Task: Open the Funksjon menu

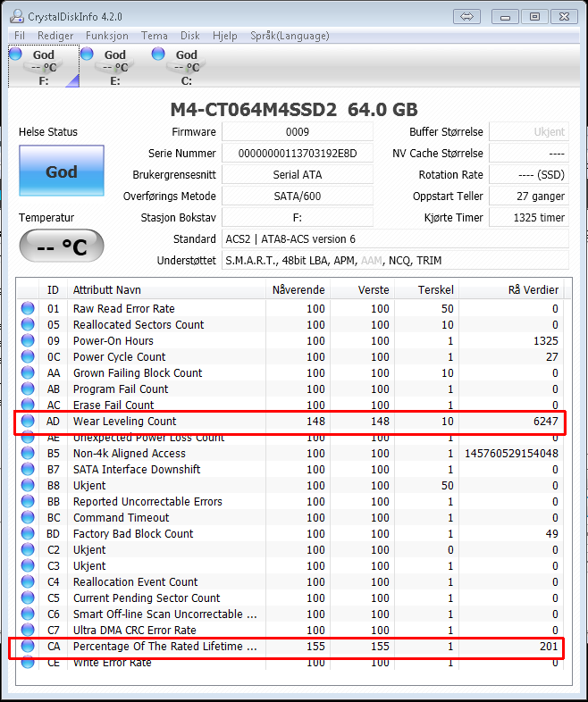Action: [107, 36]
